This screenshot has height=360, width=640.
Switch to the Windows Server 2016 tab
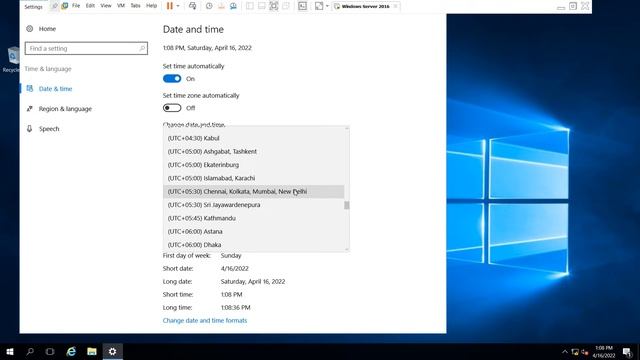[365, 6]
